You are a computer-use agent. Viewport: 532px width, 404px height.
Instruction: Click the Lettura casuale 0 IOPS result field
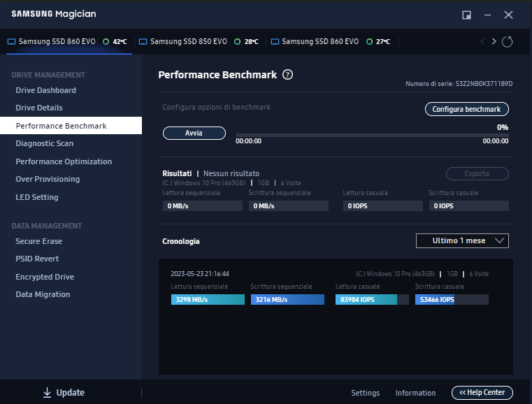pyautogui.click(x=382, y=206)
